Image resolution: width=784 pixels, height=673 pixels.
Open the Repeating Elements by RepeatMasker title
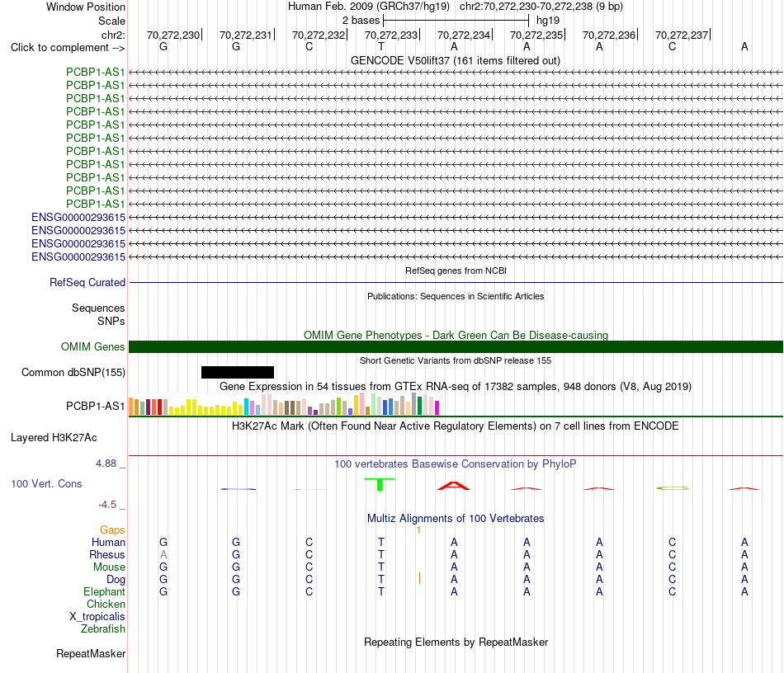(456, 642)
